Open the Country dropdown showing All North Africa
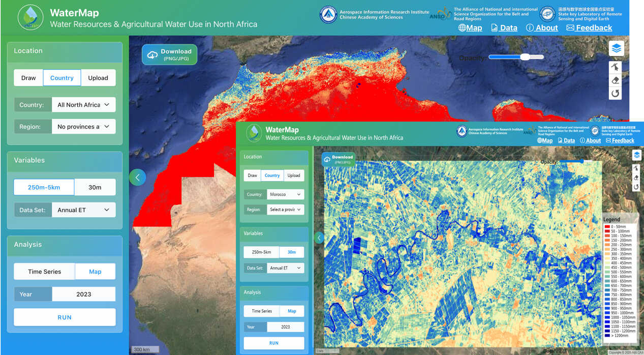Screen dimensions: 644x355 click(x=83, y=105)
